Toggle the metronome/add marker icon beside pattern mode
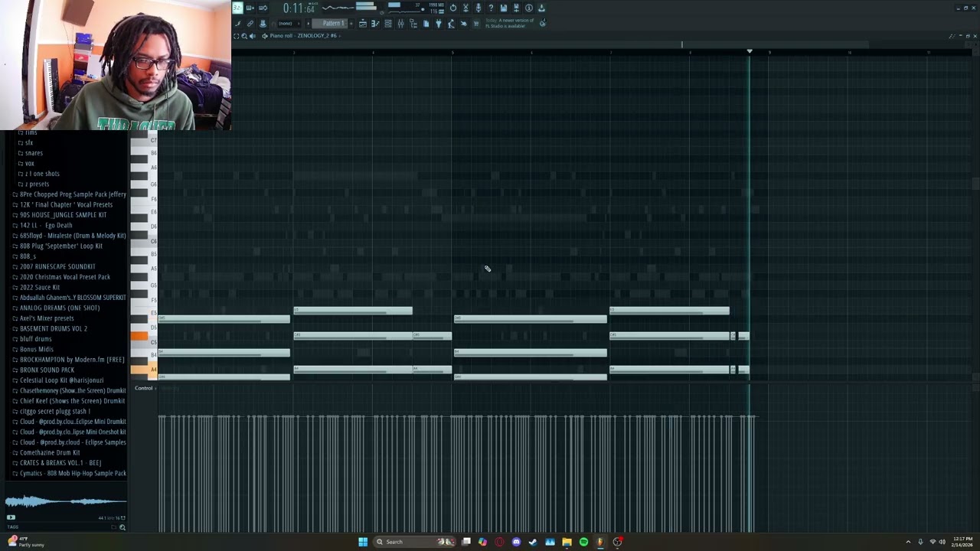Screen dimensions: 980x551 pos(250,8)
